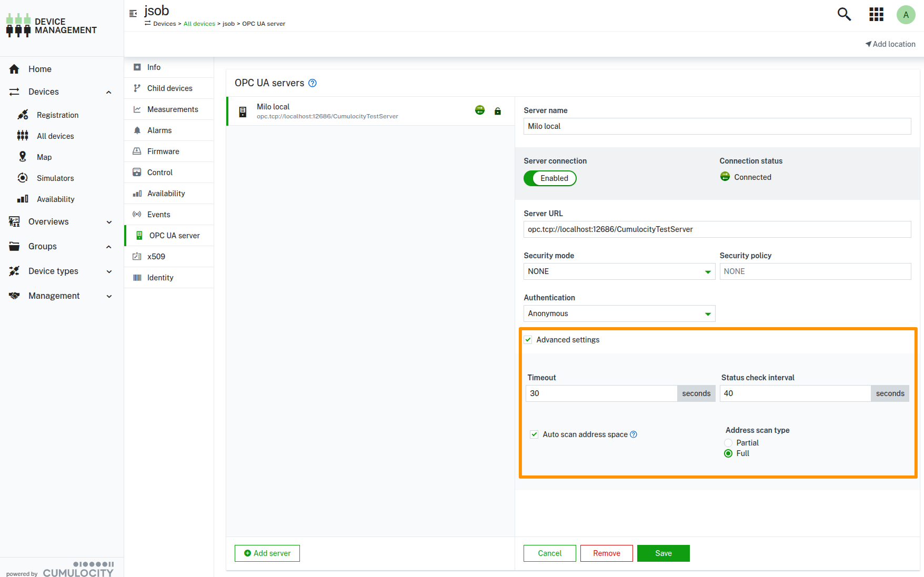Open the application switcher grid icon
Image resolution: width=924 pixels, height=577 pixels.
[x=876, y=14]
